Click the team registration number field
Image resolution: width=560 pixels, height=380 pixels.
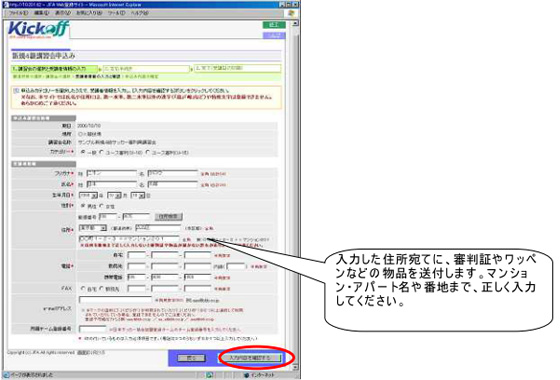[x=92, y=329]
